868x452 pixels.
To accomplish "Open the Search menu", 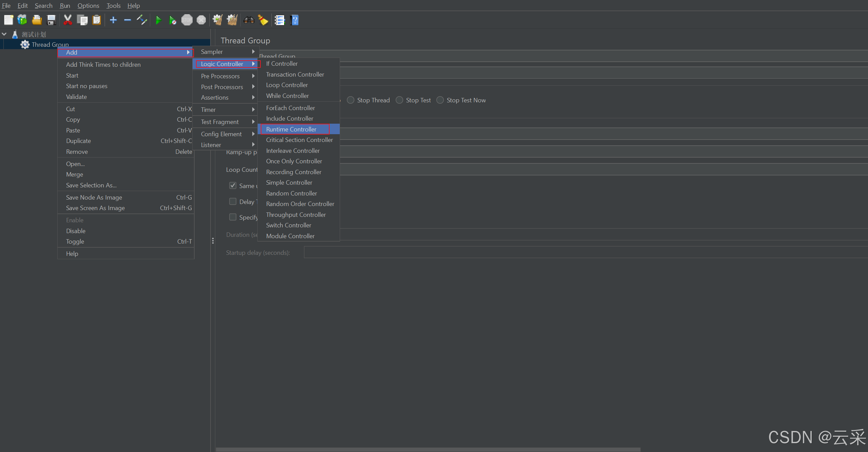I will tap(43, 5).
